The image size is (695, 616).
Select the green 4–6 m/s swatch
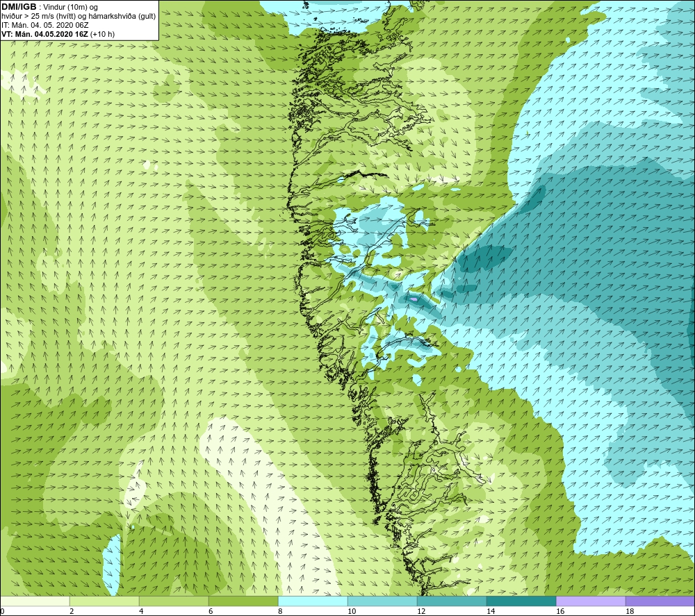pyautogui.click(x=174, y=601)
